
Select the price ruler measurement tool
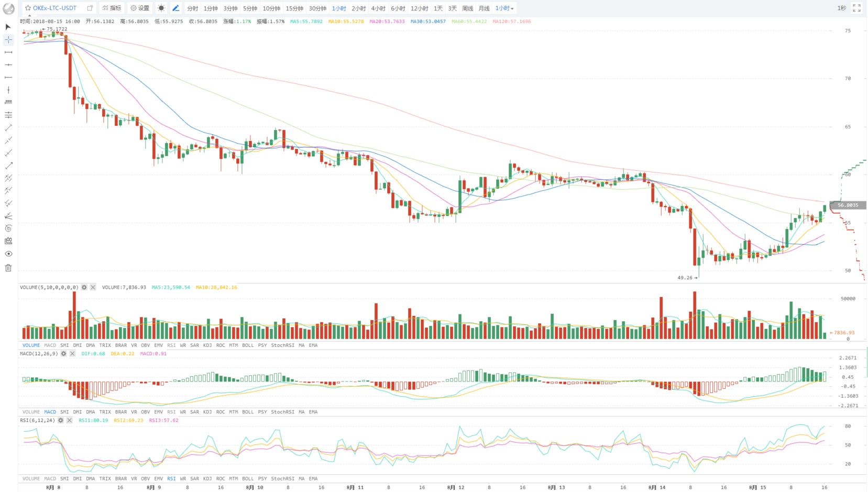point(8,103)
